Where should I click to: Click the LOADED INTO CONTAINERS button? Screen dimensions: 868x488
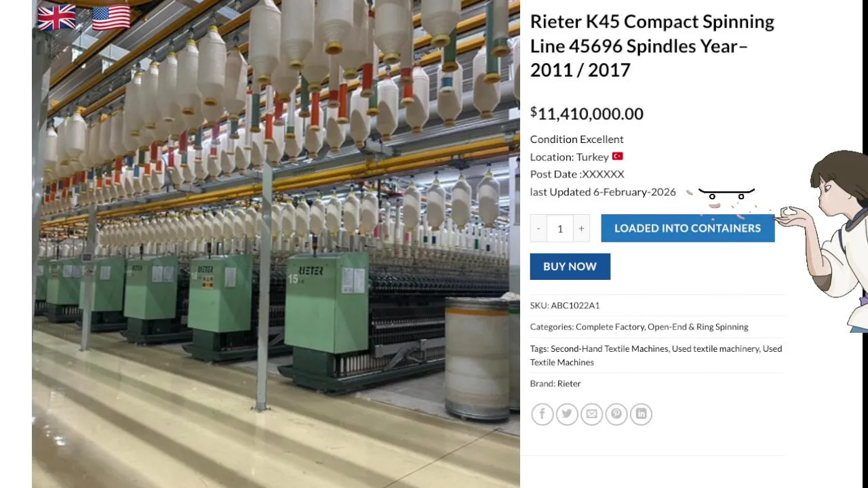688,228
